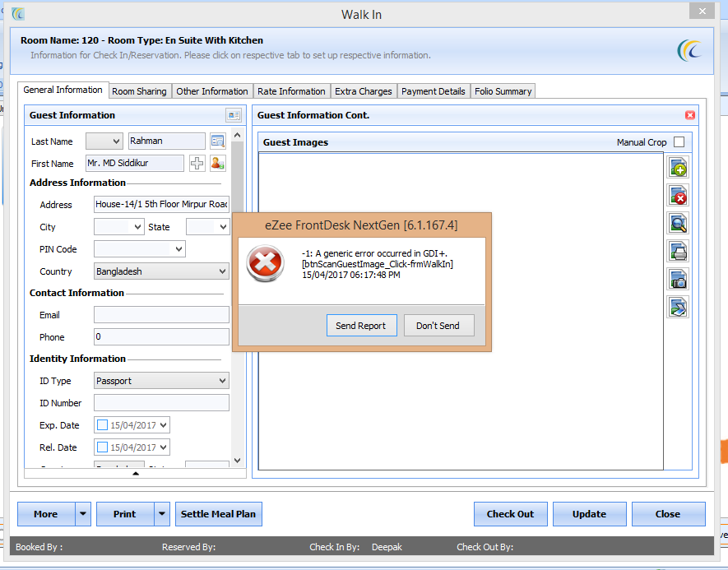The width and height of the screenshot is (728, 570).
Task: Click the 'Deepak' Check In By value
Action: 387,547
